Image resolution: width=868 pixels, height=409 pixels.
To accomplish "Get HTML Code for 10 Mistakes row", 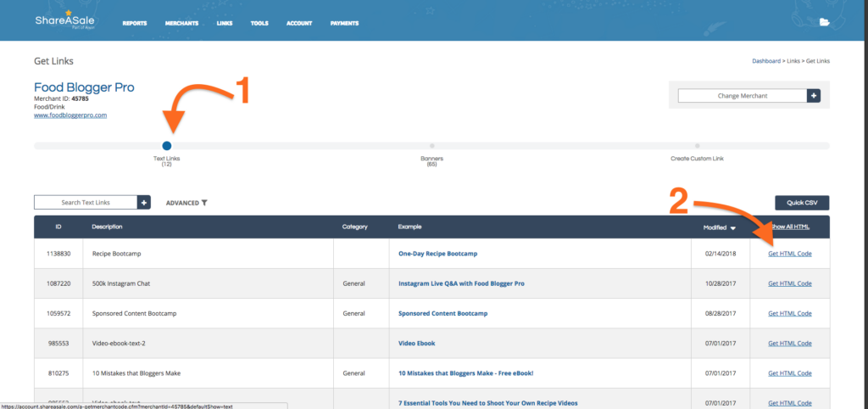I will 790,373.
